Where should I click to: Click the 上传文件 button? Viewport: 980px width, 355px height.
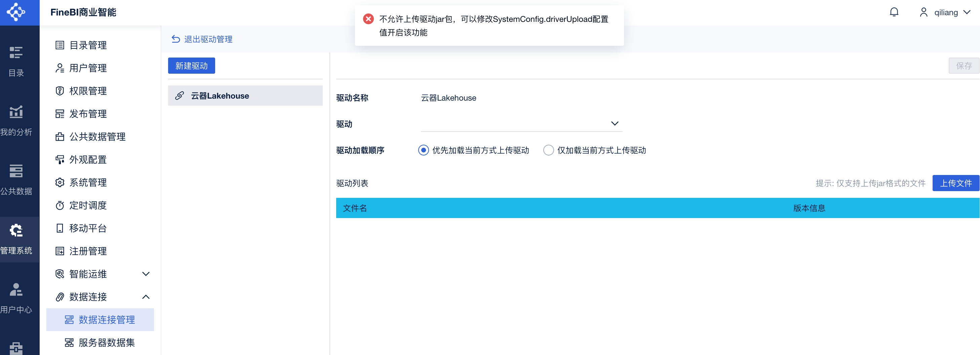click(955, 183)
